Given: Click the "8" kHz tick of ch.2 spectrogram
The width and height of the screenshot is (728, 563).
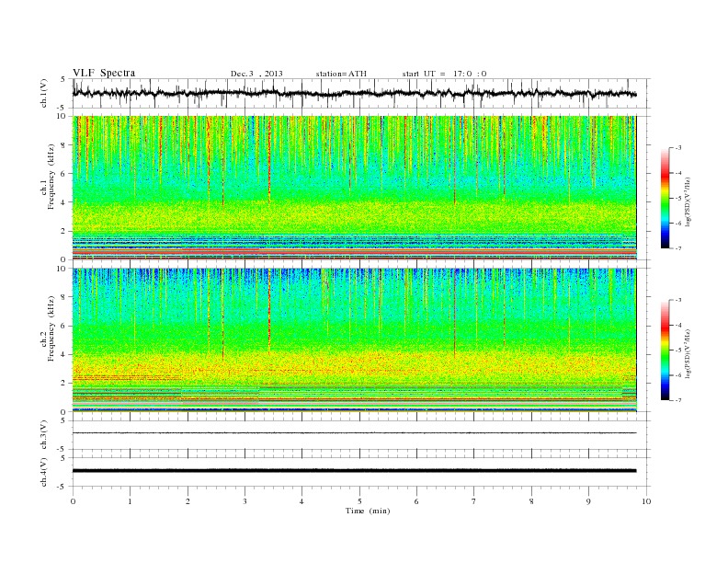Looking at the screenshot, I should coord(63,297).
